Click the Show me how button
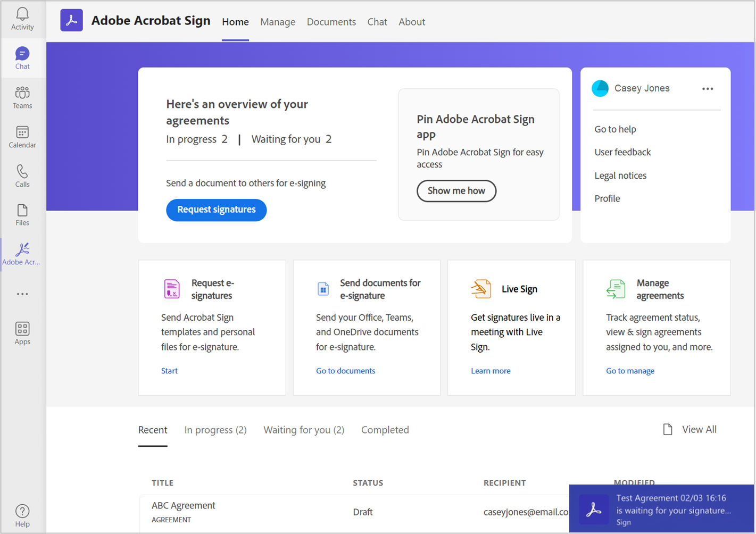756x534 pixels. [x=456, y=191]
